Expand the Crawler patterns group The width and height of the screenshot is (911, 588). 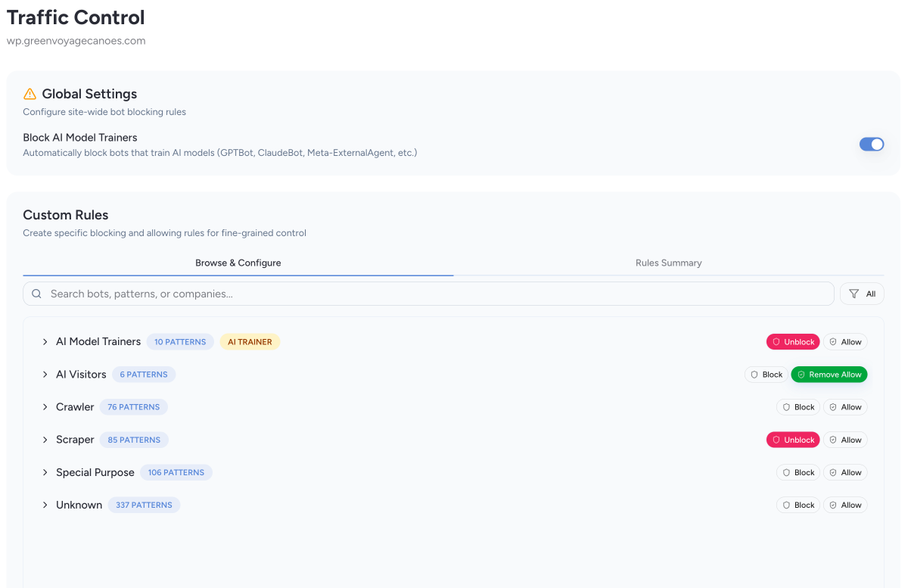[45, 407]
